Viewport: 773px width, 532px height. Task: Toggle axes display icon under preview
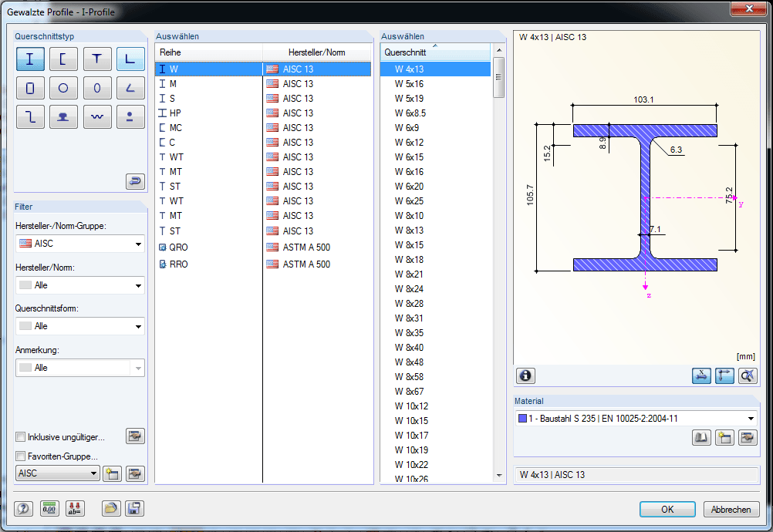click(724, 375)
